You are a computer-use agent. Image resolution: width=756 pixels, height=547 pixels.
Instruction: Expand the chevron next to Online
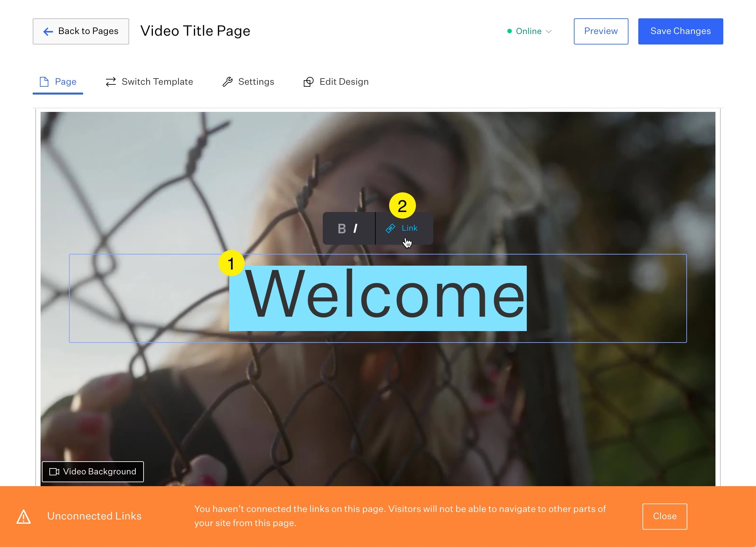pos(549,31)
